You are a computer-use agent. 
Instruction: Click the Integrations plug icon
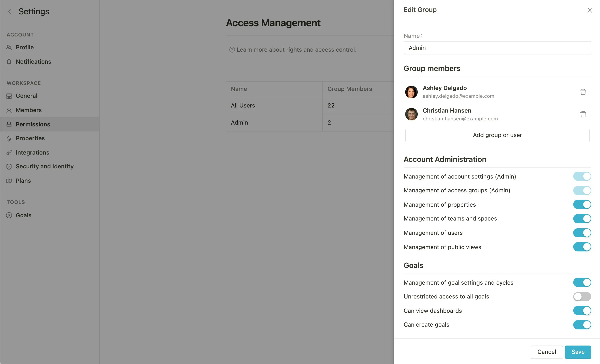pos(9,153)
